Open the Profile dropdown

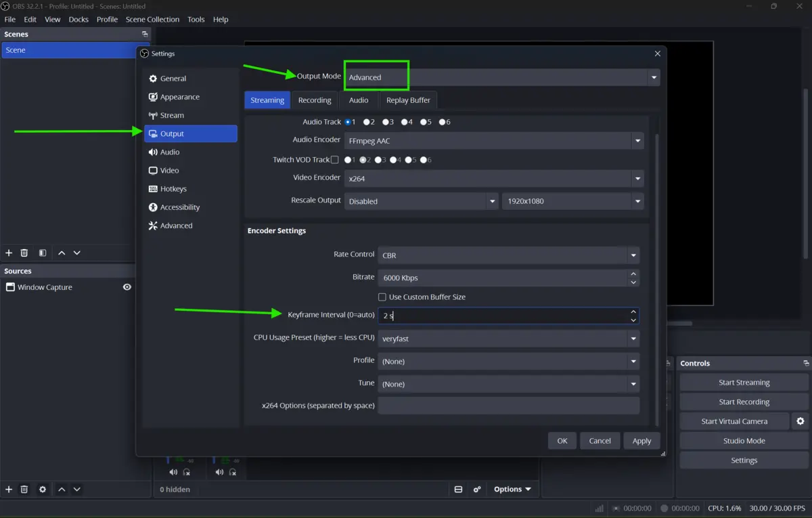click(x=508, y=361)
